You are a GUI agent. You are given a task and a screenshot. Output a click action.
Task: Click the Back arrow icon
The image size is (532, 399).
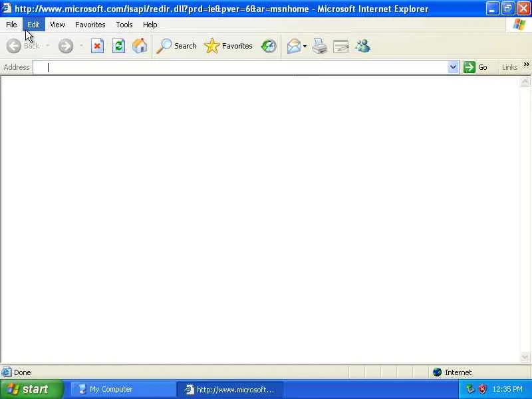[x=14, y=46]
